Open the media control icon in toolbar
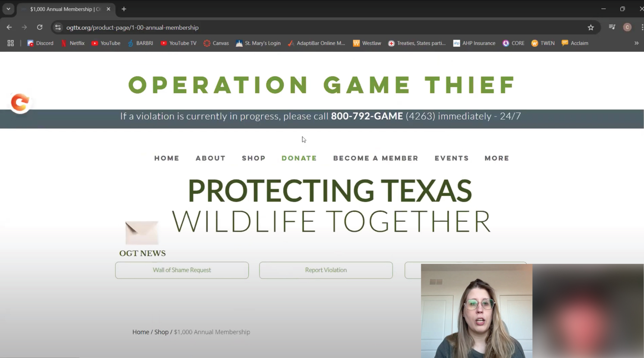Viewport: 644px width, 358px height. (x=612, y=27)
